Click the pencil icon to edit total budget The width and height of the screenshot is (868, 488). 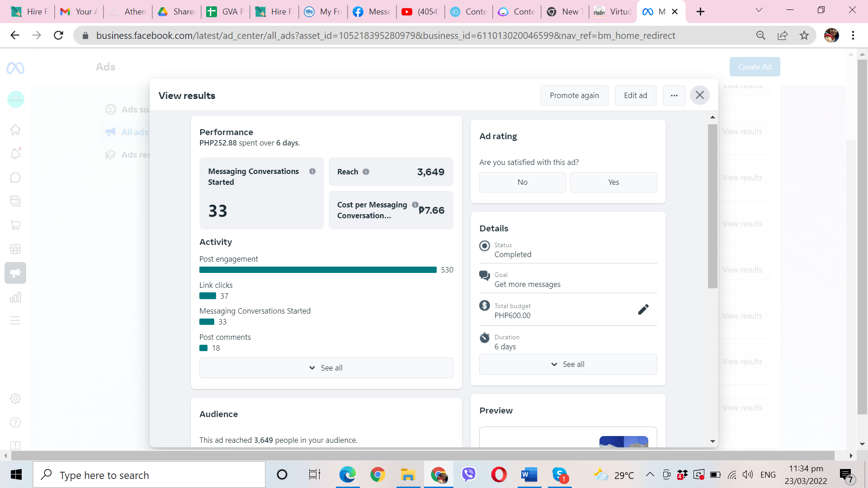[643, 310]
